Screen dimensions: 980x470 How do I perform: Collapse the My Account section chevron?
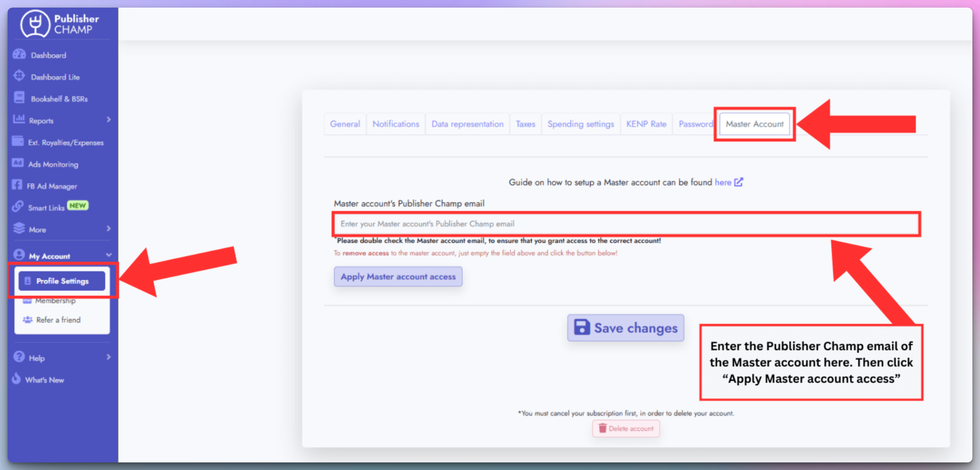coord(109,255)
